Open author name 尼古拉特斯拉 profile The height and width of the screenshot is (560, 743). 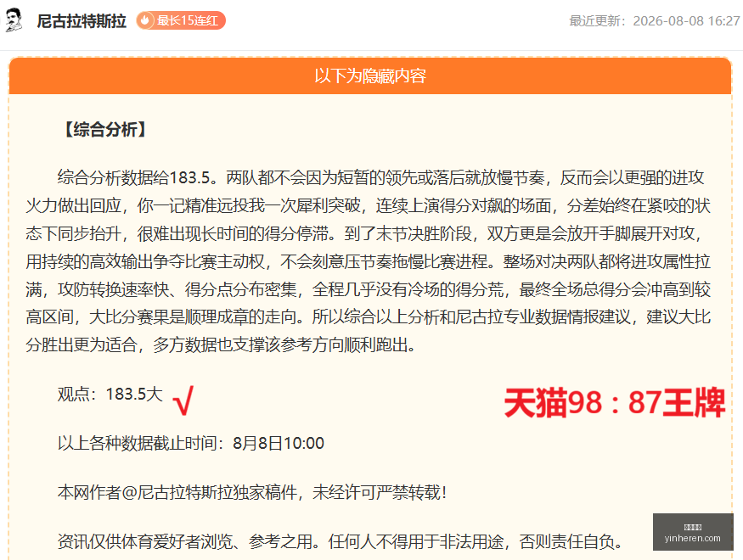pyautogui.click(x=82, y=21)
